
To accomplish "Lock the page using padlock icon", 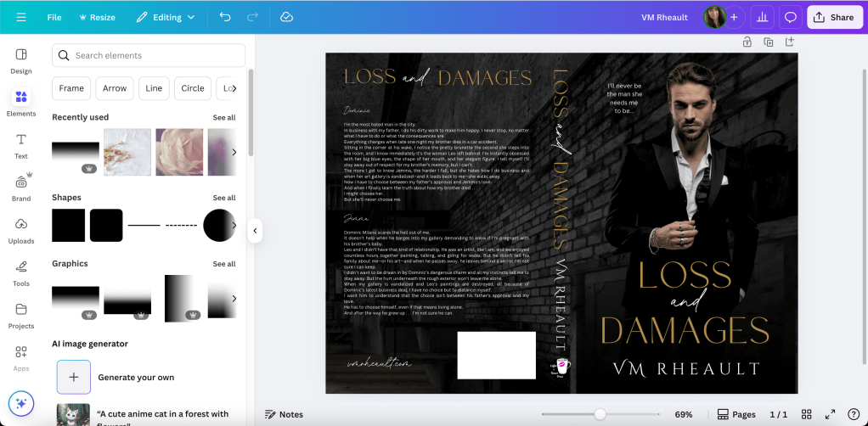I will point(747,42).
